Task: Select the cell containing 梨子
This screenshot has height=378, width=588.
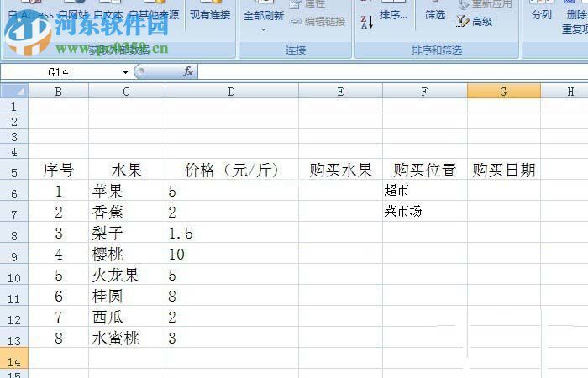Action: [x=127, y=233]
